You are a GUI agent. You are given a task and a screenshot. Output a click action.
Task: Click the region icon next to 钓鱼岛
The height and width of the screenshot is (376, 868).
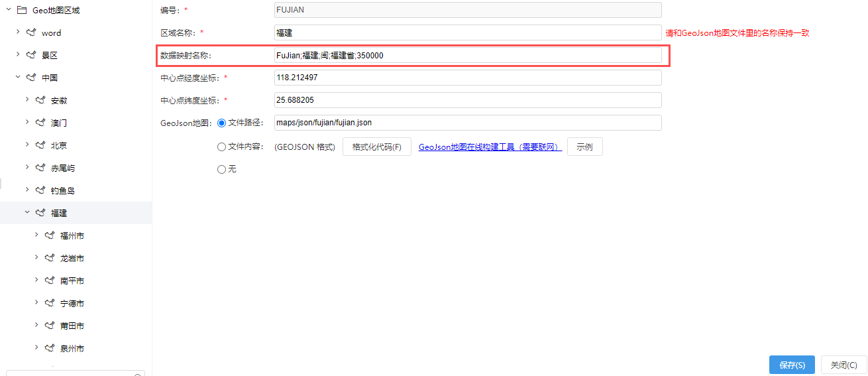point(40,190)
